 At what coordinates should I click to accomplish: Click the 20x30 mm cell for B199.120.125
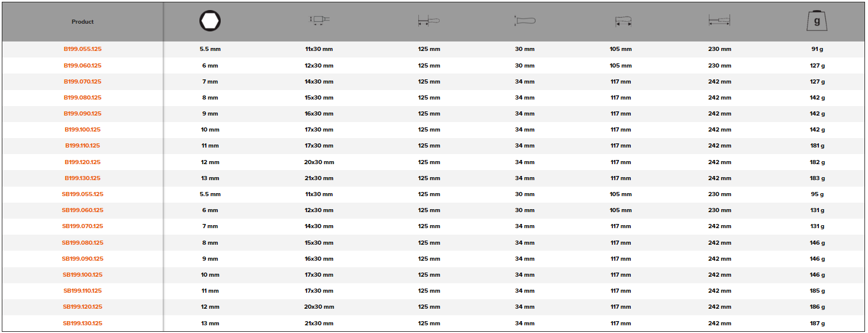320,162
